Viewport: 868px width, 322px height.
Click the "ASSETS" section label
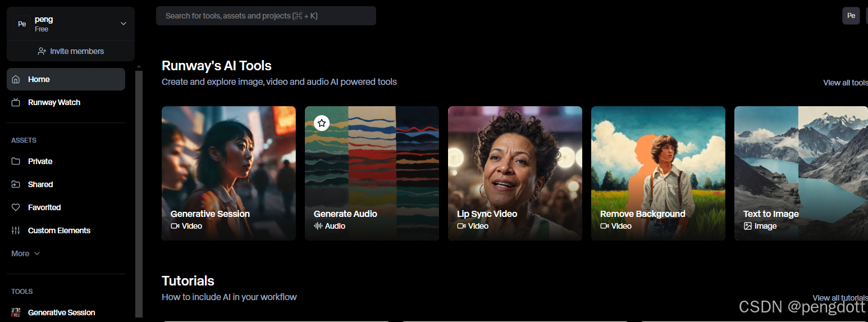(24, 140)
